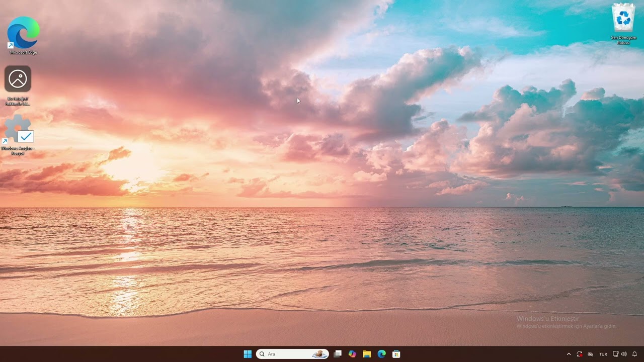
Task: Select the 'Bu fotoğraf hakkında bilgi' desktop icon
Action: [18, 85]
